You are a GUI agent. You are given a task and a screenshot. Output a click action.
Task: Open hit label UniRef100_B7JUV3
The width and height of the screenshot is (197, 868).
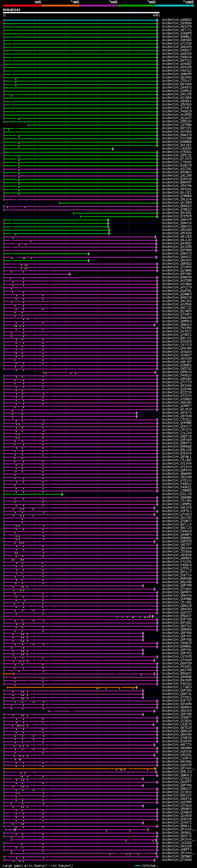coord(176,159)
